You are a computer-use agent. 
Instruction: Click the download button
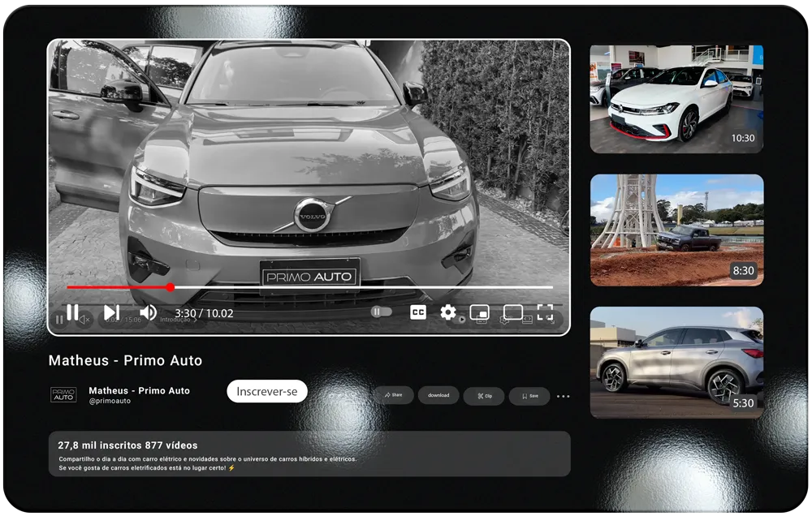point(438,395)
